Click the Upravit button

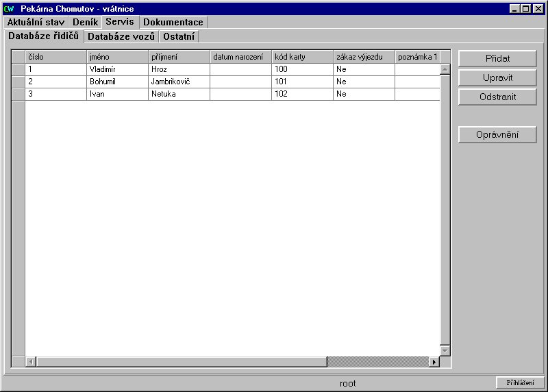coord(497,77)
